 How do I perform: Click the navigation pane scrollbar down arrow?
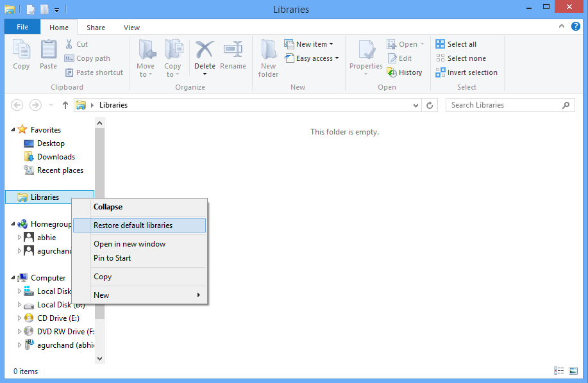[x=99, y=359]
